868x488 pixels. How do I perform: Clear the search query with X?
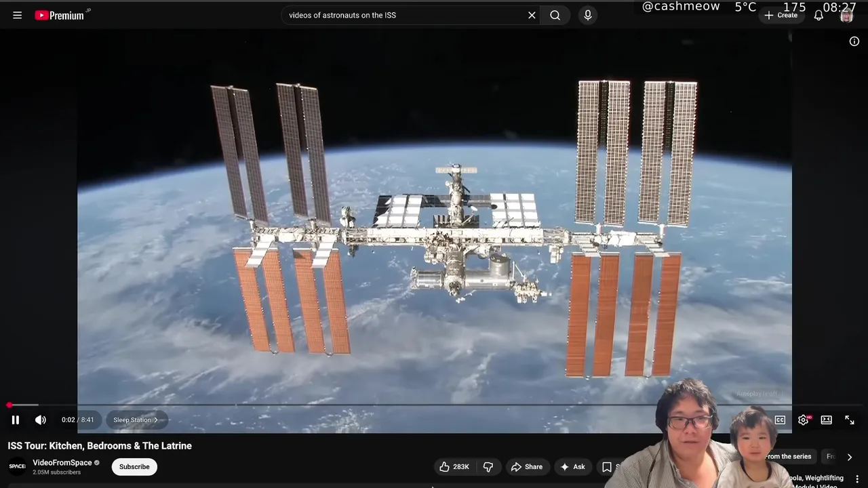coord(532,15)
